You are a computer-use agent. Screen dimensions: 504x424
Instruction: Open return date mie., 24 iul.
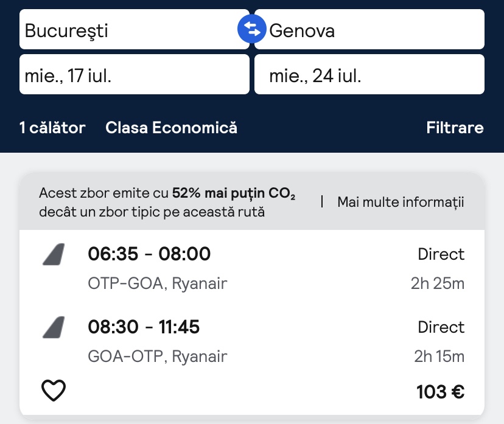pos(369,75)
